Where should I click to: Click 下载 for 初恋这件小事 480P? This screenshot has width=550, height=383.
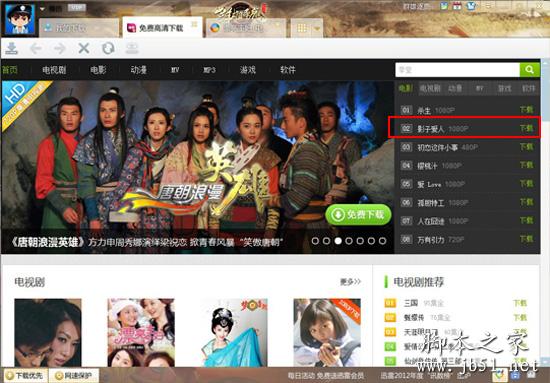click(526, 147)
